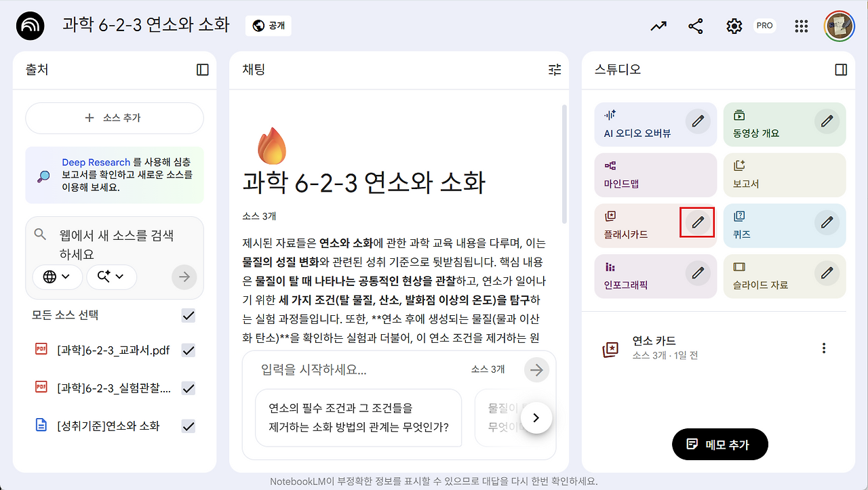Uncheck the [성취기준]연소와 소화 source
The height and width of the screenshot is (490, 868).
(x=189, y=426)
